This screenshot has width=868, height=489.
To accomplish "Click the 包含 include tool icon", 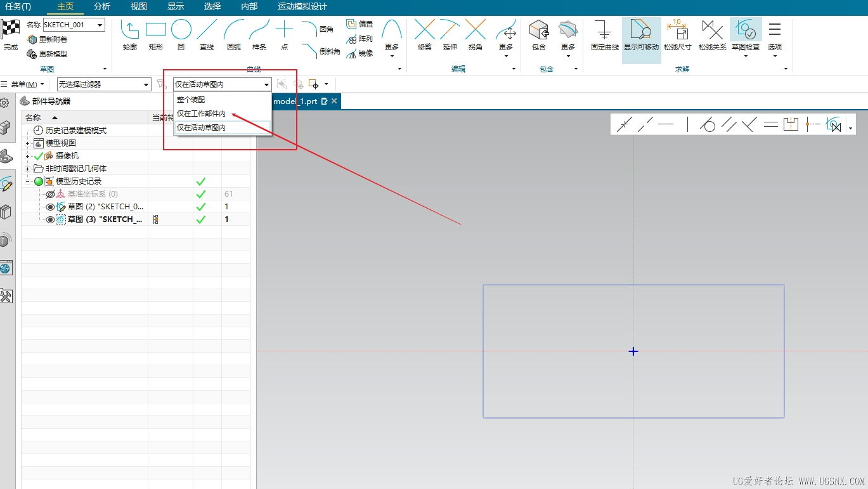I will pos(538,30).
